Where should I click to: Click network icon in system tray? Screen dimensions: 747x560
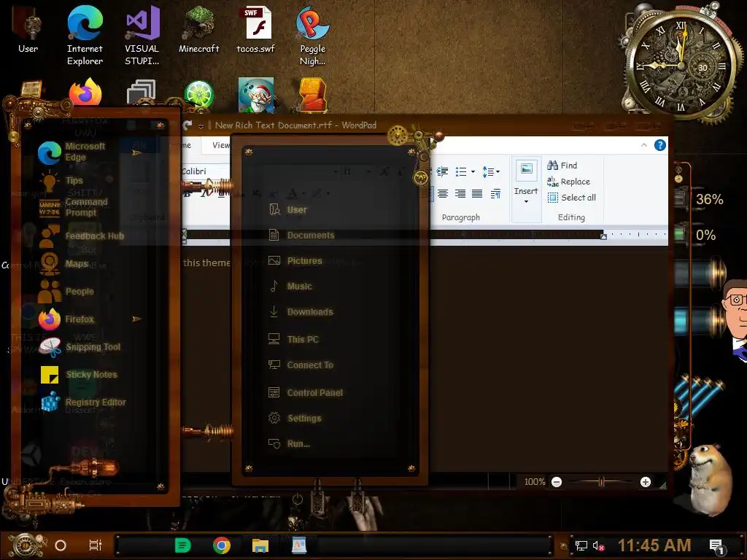(x=581, y=545)
